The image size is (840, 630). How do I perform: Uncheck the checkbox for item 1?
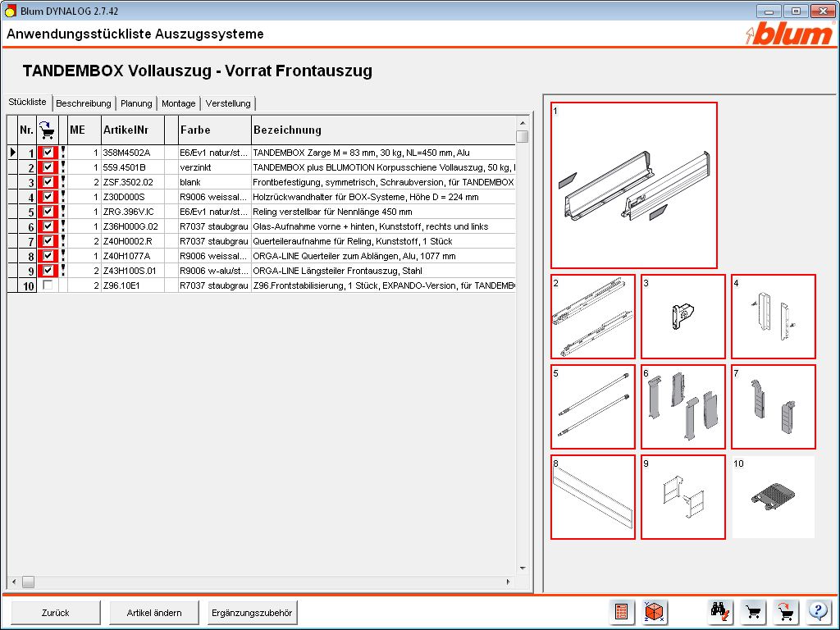(48, 152)
